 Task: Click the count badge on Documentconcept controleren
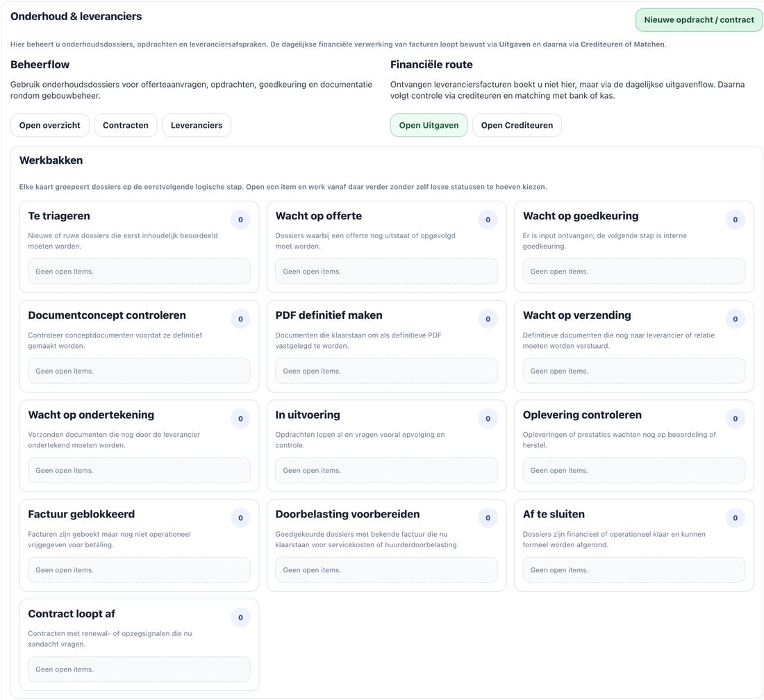point(240,319)
